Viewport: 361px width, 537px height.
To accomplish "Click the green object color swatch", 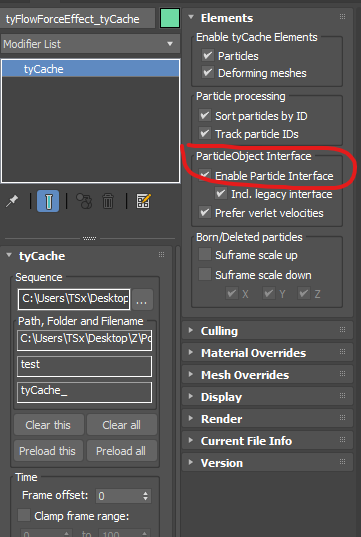I will (170, 18).
